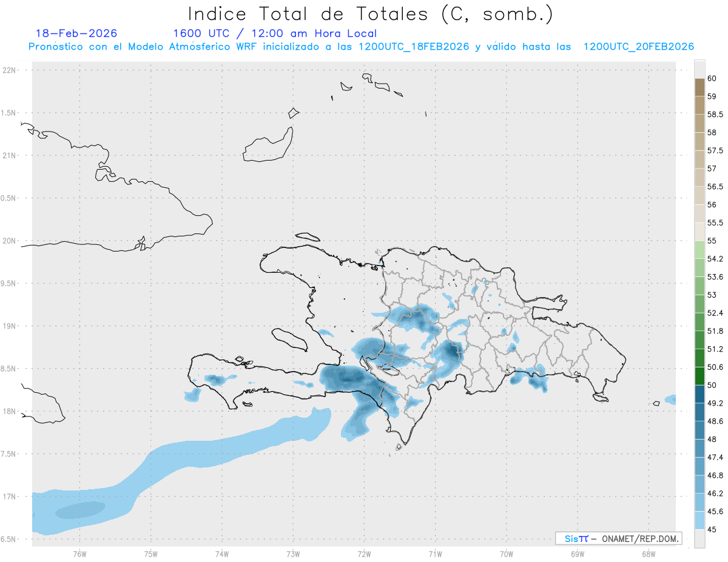Click the colorbar label '51.2'
728x562 pixels.
tap(715, 349)
